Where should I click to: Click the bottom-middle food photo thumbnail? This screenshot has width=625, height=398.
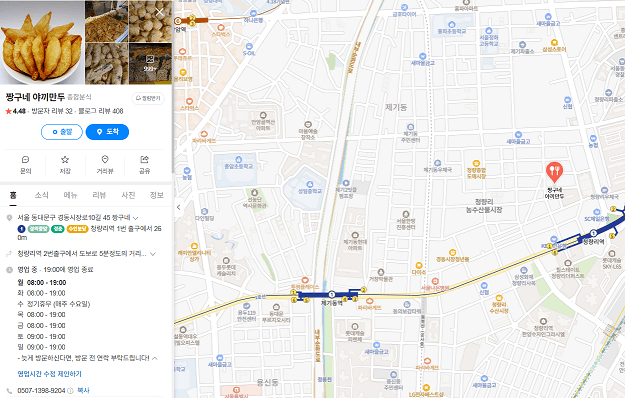[106, 64]
